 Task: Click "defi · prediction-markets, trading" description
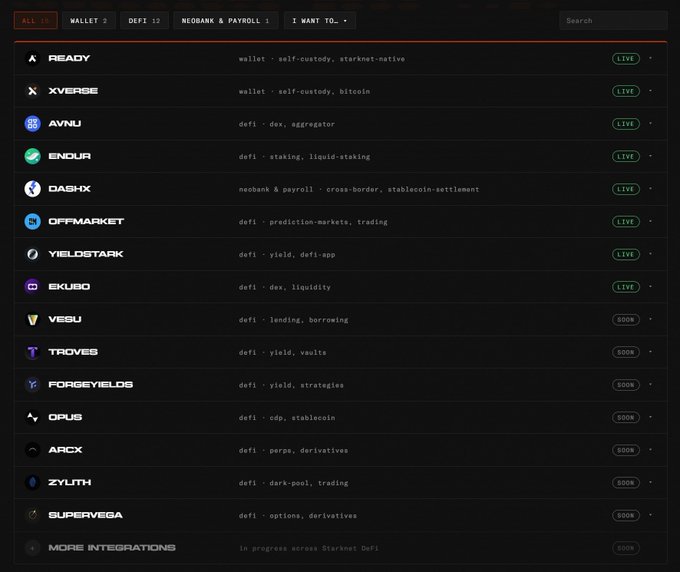(313, 222)
